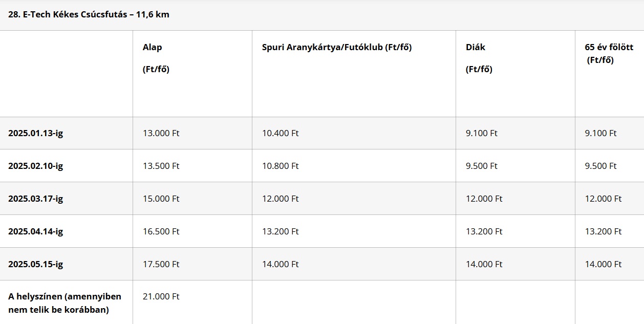Click the 17.500 Ft base price cell
Screen dimensions: 644x324
click(x=161, y=264)
